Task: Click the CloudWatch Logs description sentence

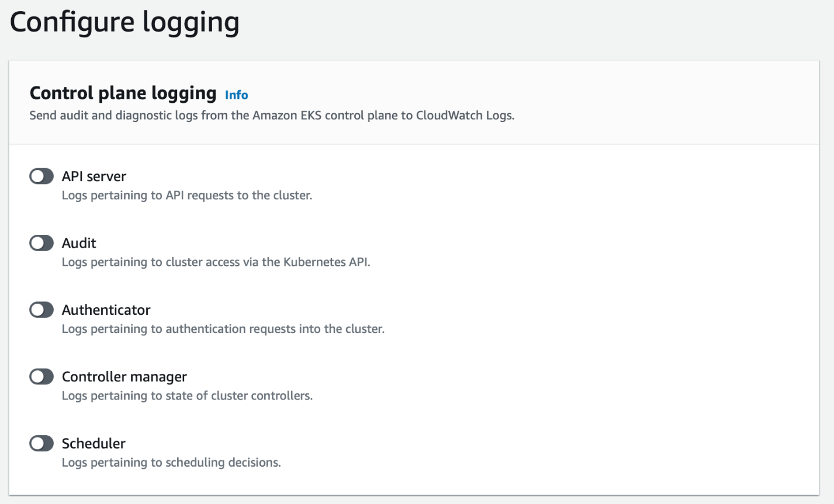Action: 272,115
